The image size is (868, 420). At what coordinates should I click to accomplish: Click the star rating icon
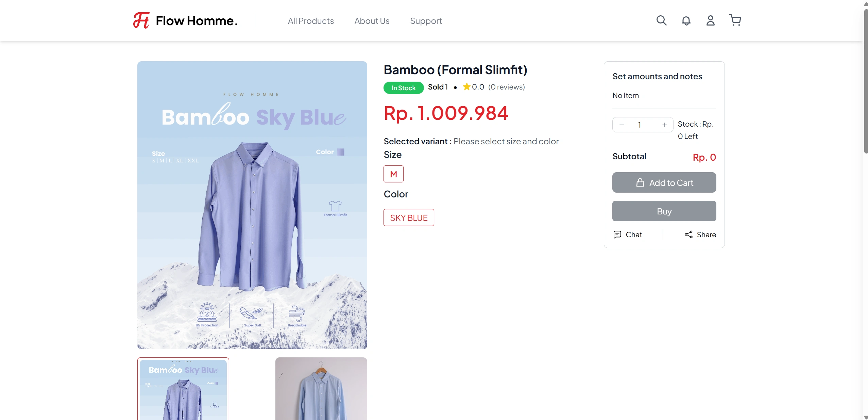(465, 87)
